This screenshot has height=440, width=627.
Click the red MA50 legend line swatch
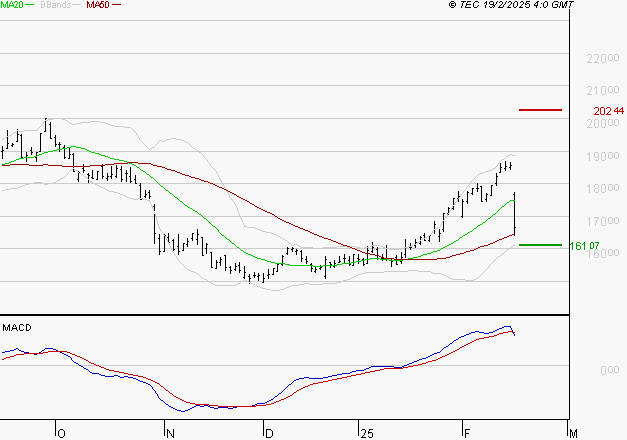(116, 5)
